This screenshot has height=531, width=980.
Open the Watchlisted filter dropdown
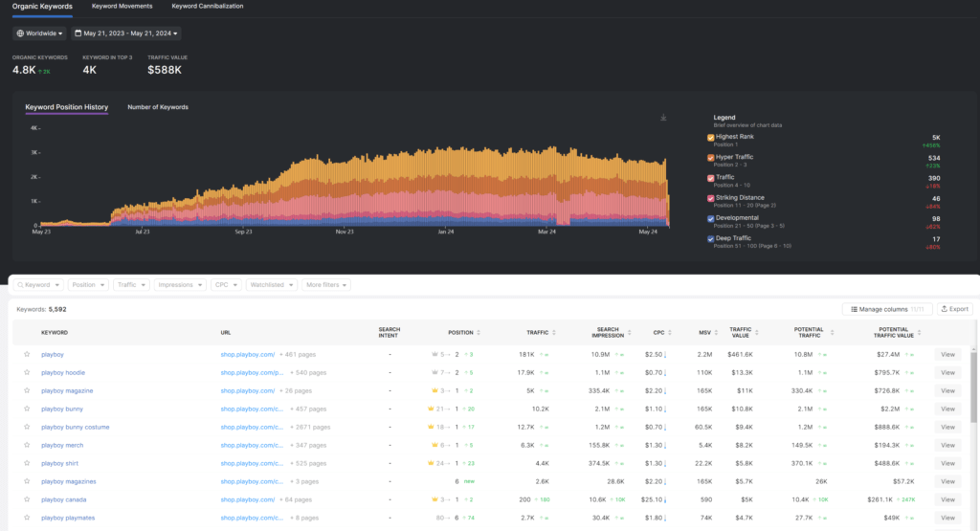click(x=271, y=285)
